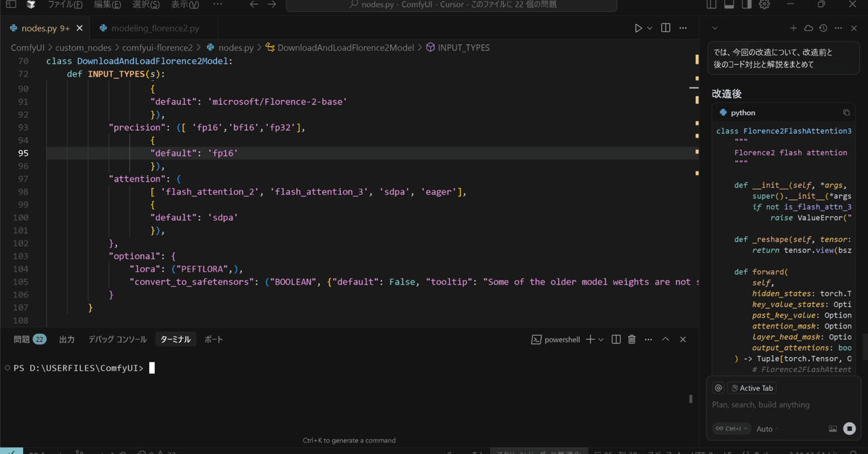868x454 pixels.
Task: Attach an image to chat
Action: click(x=833, y=429)
